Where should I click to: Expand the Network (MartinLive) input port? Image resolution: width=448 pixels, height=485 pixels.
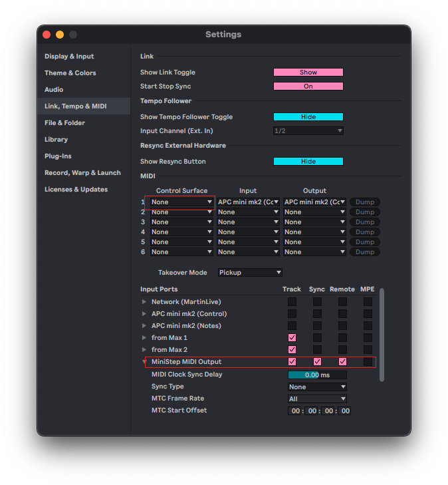144,302
